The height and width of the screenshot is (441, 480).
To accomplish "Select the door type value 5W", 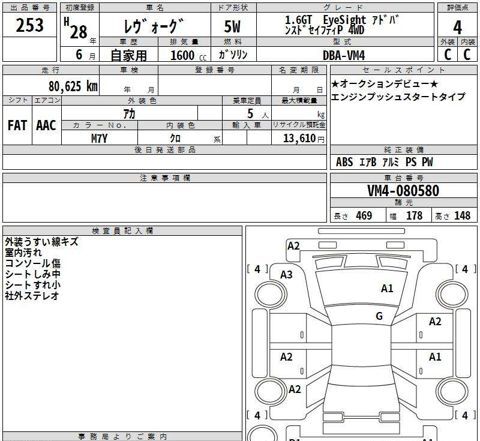I will [x=232, y=26].
